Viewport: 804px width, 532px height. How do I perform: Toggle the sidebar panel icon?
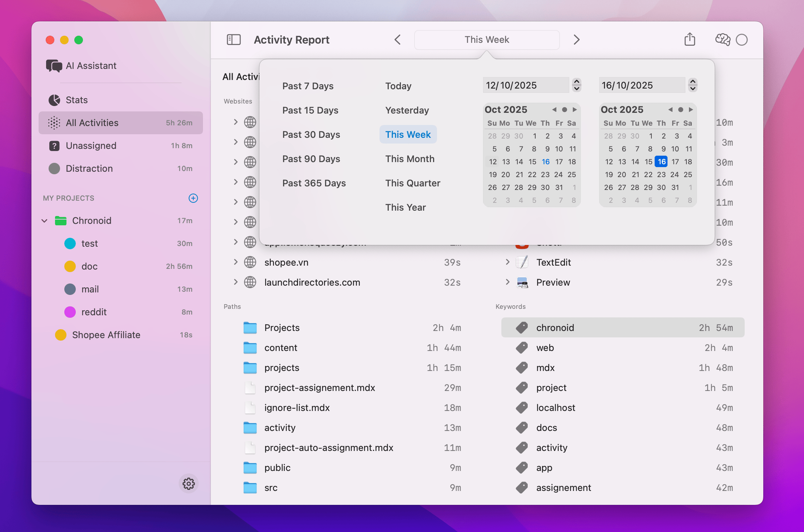[x=234, y=40]
